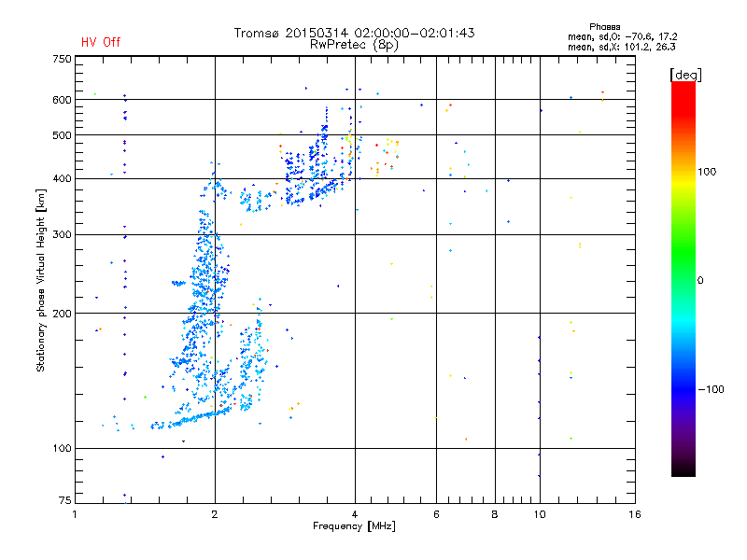747x560 pixels.
Task: Click the 'Stationary phase Virtual Height [km]' axis title
Action: [41, 281]
